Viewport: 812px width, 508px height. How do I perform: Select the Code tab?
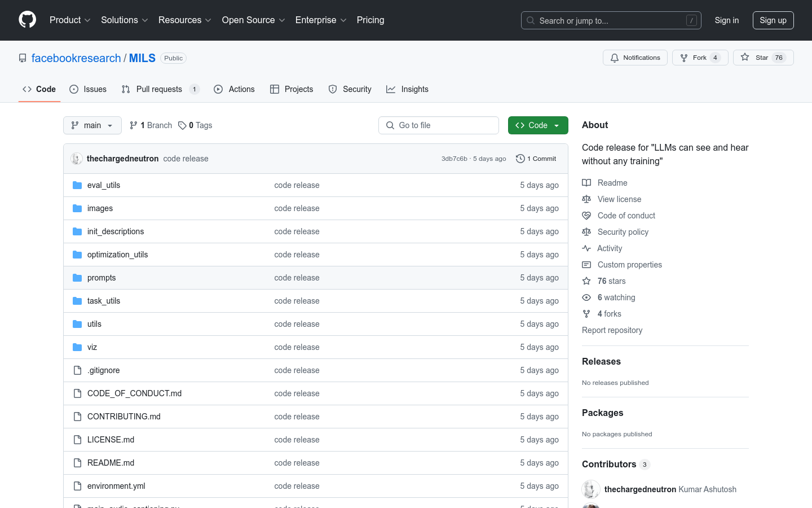pyautogui.click(x=39, y=89)
